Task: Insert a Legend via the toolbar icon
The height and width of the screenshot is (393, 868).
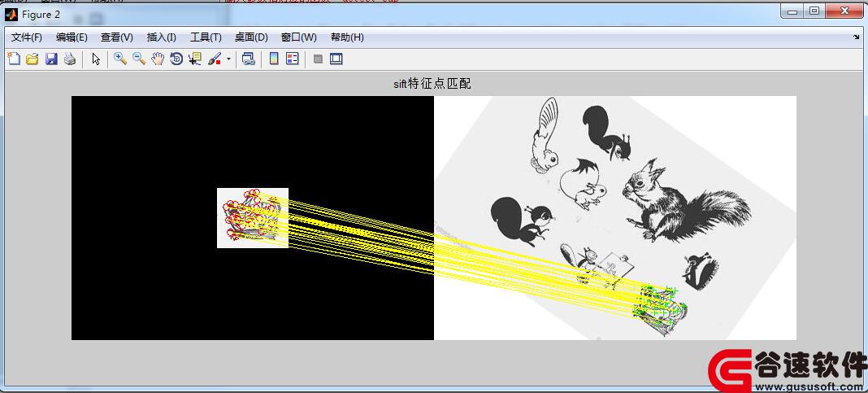Action: (293, 59)
